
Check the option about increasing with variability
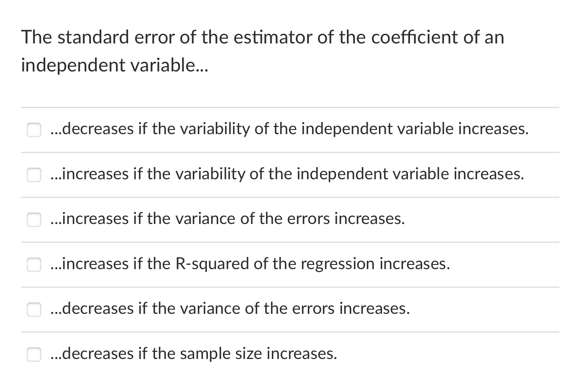tap(34, 175)
